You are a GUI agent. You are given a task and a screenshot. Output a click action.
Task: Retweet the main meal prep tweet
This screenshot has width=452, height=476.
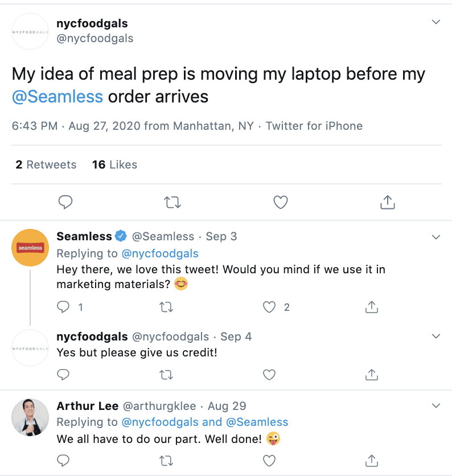171,202
